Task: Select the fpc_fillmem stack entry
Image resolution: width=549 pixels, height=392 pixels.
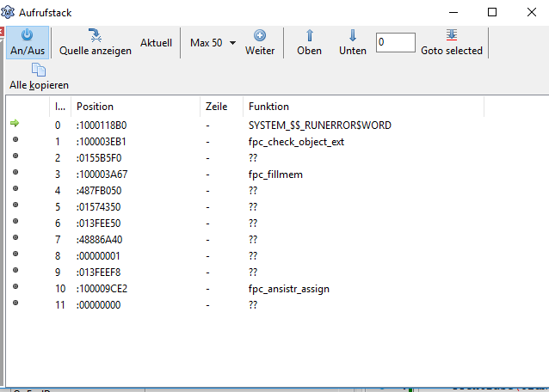Action: (x=274, y=175)
